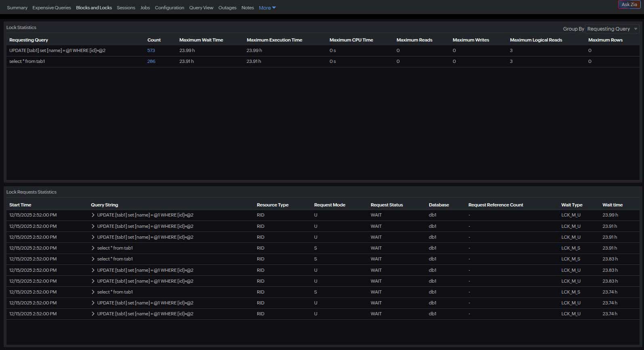Viewport: 644px width, 350px height.
Task: Open the Query View tab
Action: tap(201, 8)
